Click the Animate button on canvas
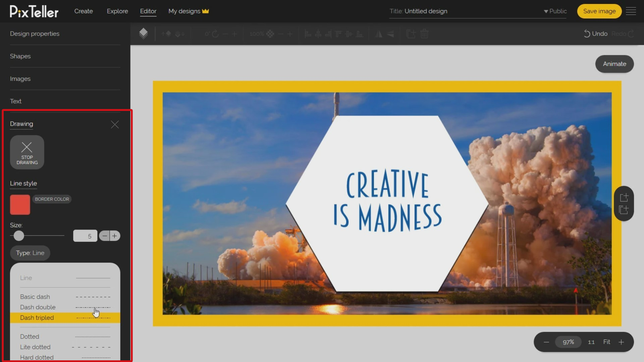Image resolution: width=644 pixels, height=362 pixels. [x=614, y=64]
